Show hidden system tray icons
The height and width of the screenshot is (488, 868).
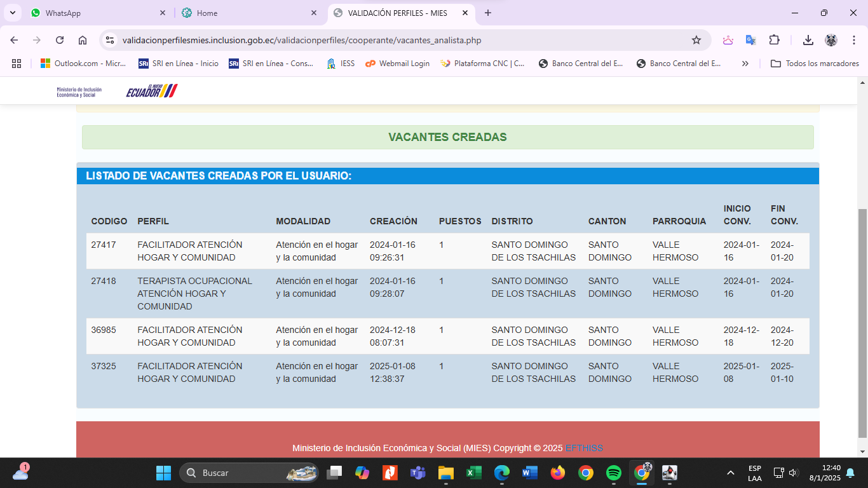pos(731,473)
